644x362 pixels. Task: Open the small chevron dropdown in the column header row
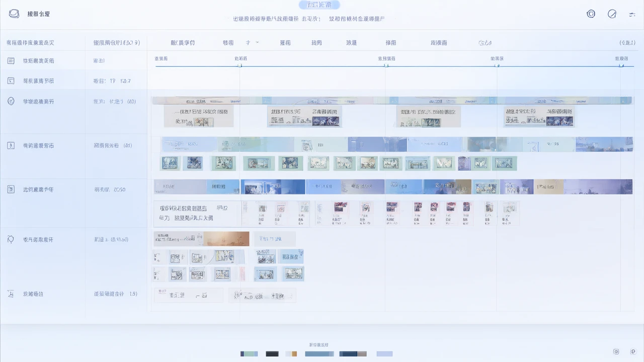pos(257,43)
